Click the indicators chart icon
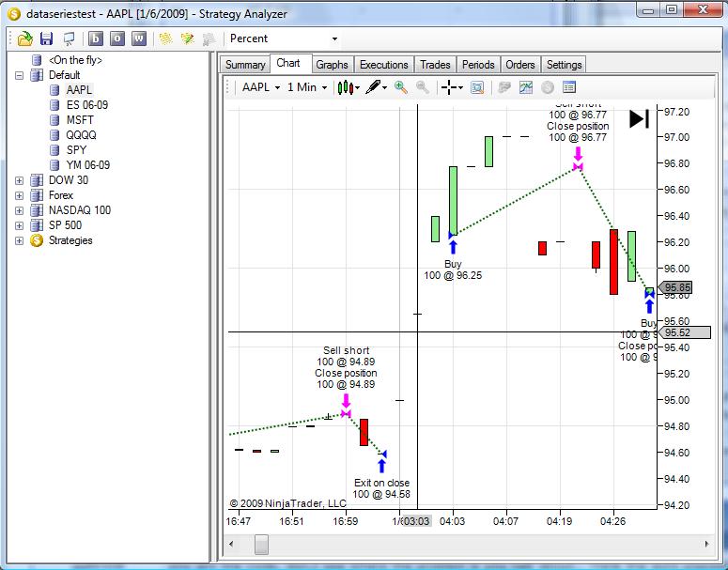The image size is (728, 570). 526,87
